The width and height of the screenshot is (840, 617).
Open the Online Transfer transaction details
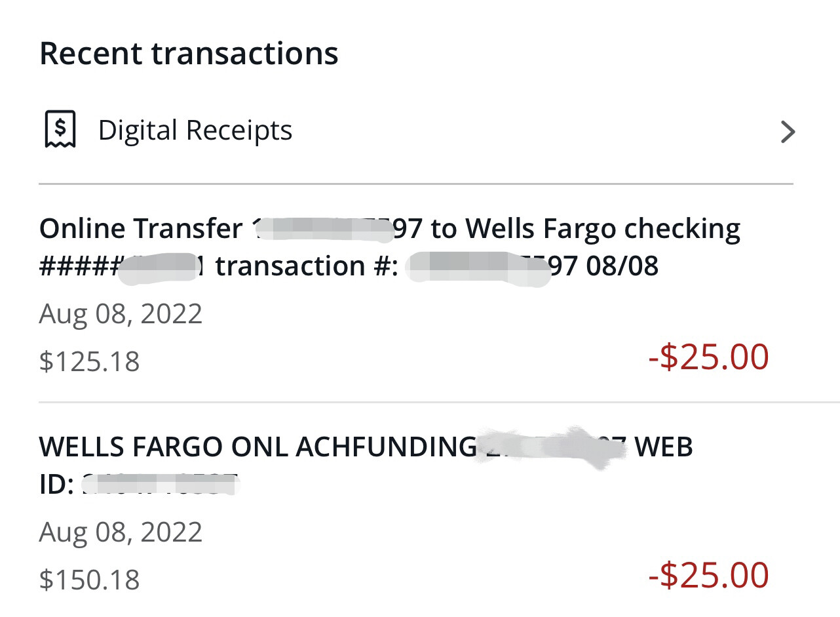[x=390, y=247]
